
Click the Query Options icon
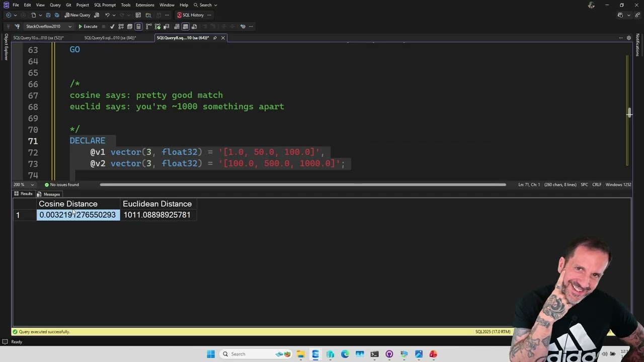pos(129,26)
